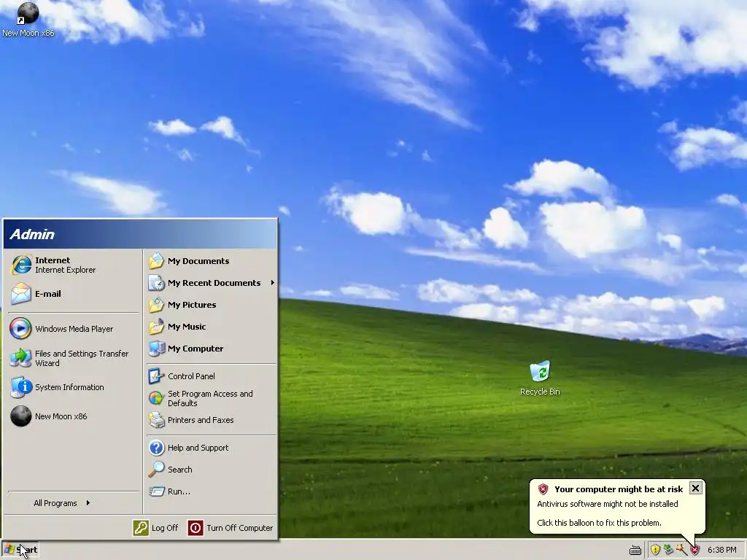
Task: Click the Log Off button
Action: click(156, 528)
